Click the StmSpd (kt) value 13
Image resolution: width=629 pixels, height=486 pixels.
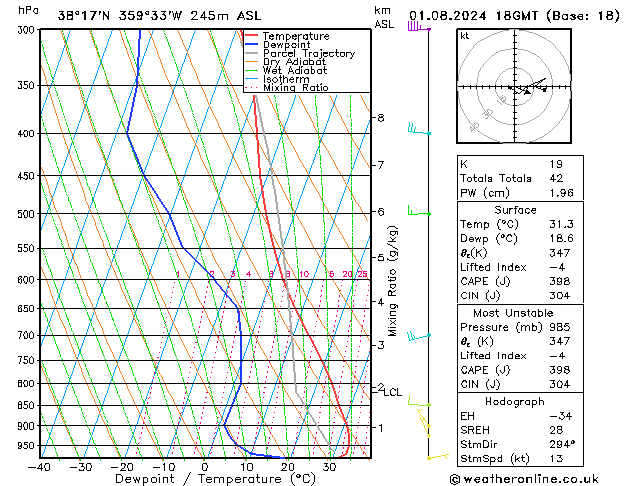[x=556, y=458]
